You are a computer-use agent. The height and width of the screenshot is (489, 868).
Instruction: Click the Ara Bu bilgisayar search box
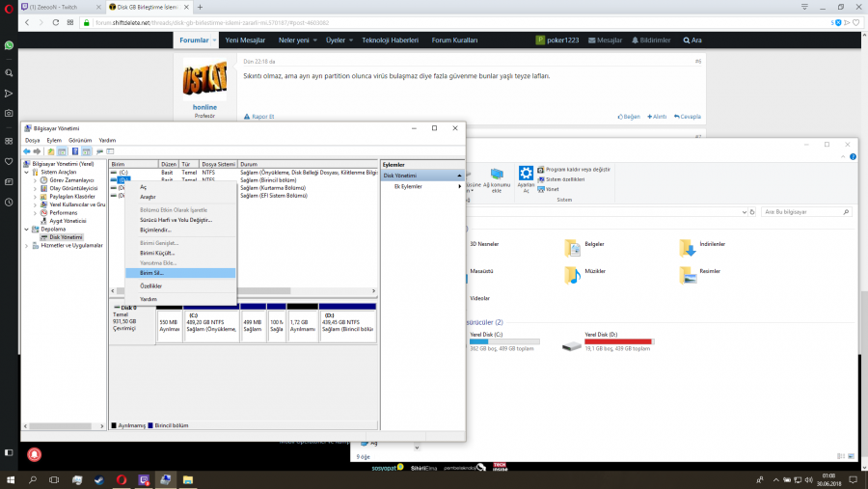800,211
